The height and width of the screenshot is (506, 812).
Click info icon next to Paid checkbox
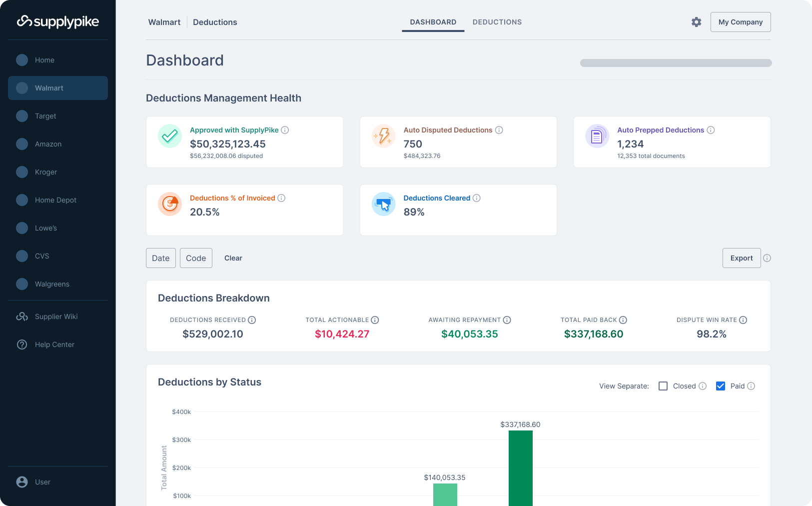point(751,386)
